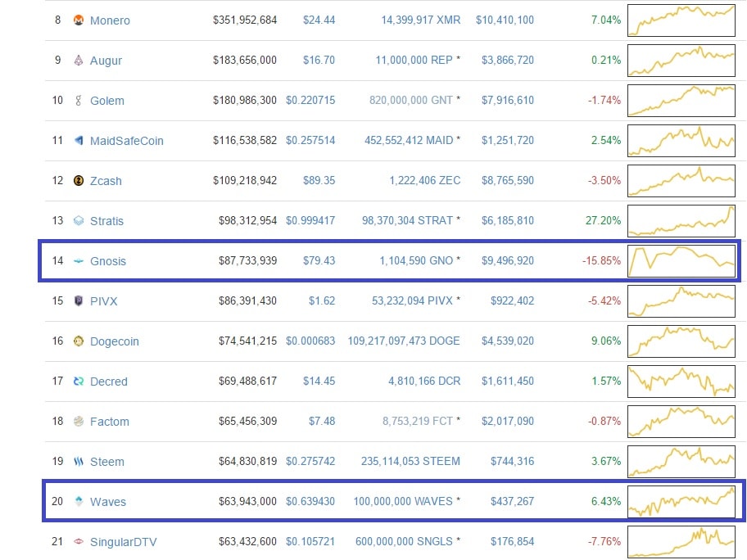The image size is (747, 560).
Task: Click Zcash 24h volume $8,765,590
Action: pyautogui.click(x=505, y=180)
